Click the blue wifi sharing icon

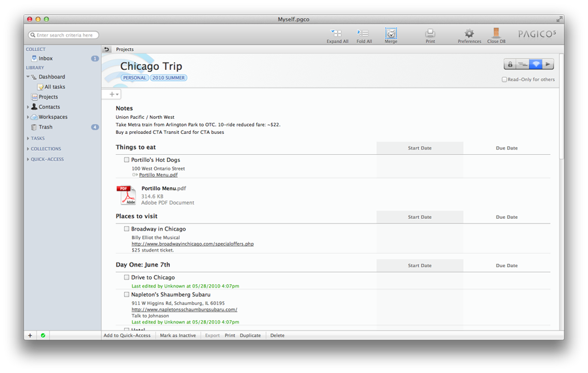[x=536, y=64]
